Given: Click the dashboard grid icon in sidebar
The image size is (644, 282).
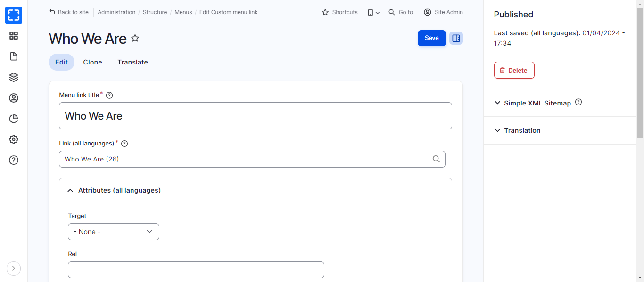Looking at the screenshot, I should pos(14,36).
